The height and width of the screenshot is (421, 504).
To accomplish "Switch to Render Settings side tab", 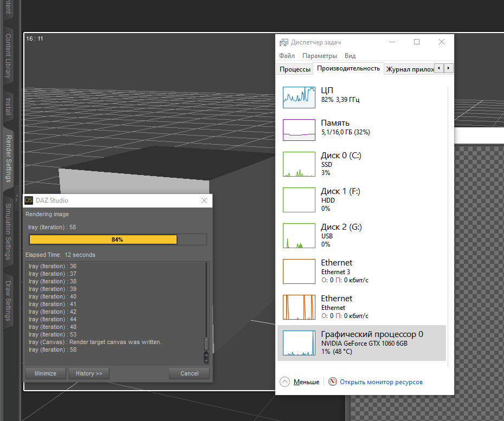I will (8, 159).
